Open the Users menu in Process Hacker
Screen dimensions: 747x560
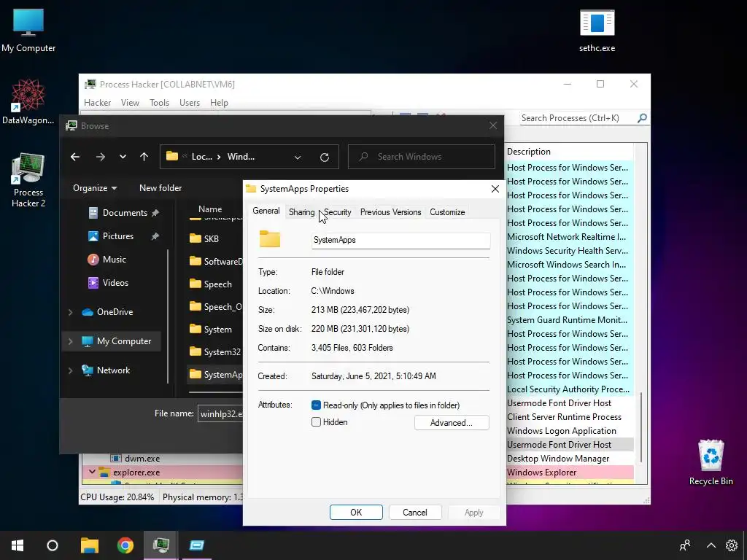[190, 103]
